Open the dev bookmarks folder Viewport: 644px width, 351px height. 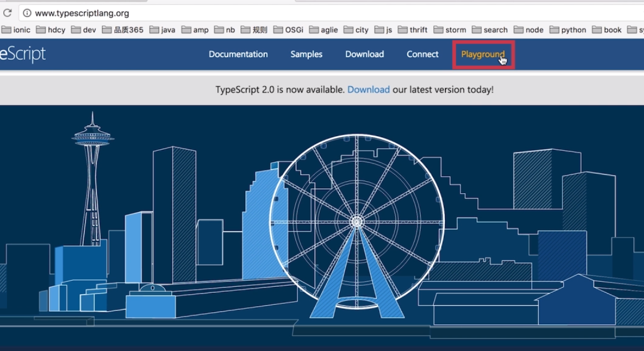click(x=84, y=30)
